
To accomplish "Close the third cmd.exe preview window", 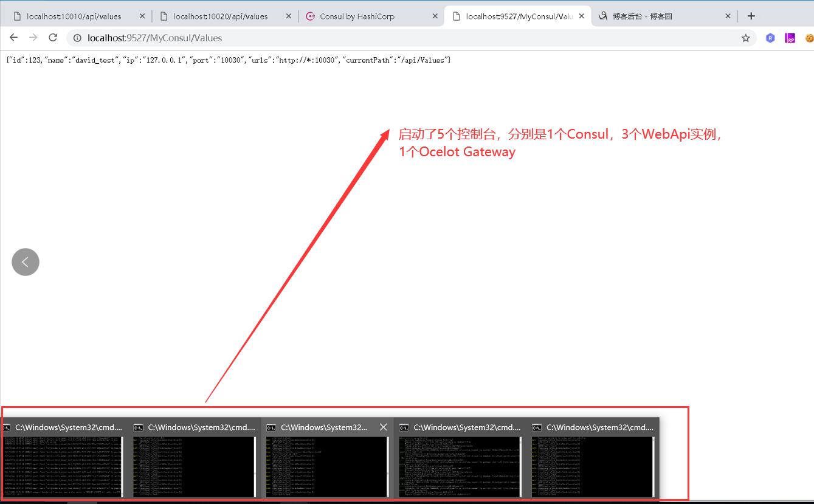I will coord(383,427).
